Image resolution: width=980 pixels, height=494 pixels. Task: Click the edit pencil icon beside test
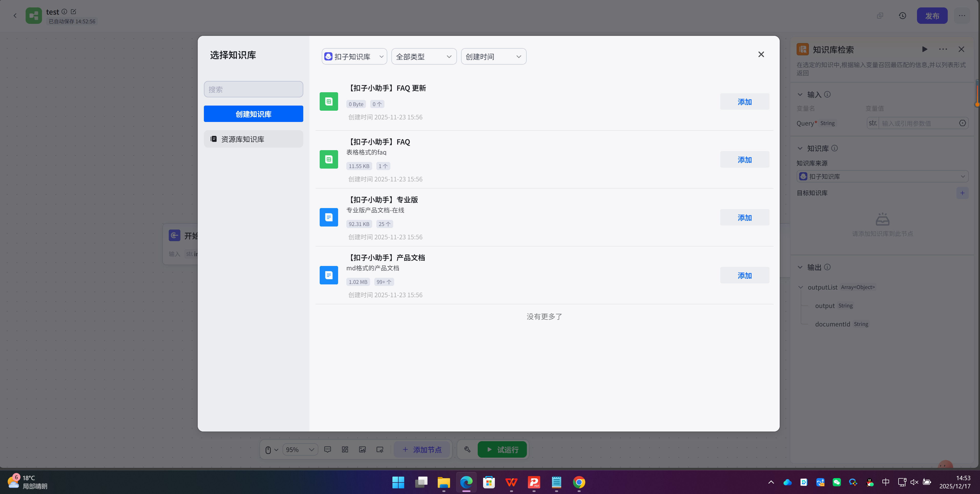(x=74, y=12)
